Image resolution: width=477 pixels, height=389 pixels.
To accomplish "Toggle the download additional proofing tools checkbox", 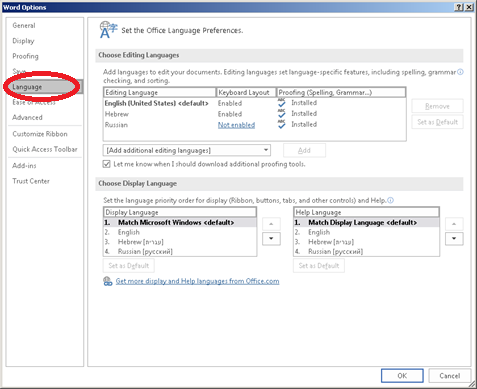I will (x=106, y=164).
